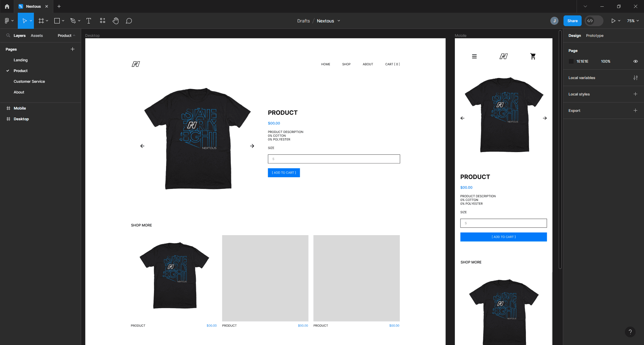The height and width of the screenshot is (345, 644).
Task: Select the Frame tool
Action: pos(41,21)
